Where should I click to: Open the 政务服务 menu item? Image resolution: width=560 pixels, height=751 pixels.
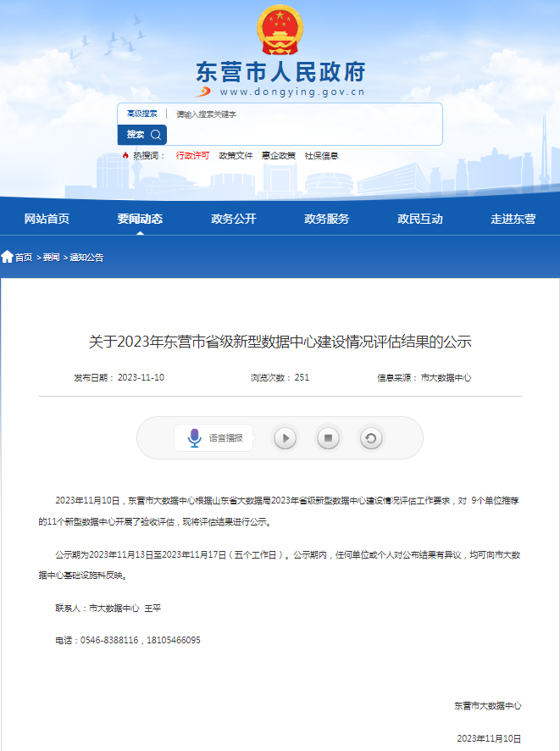point(326,219)
